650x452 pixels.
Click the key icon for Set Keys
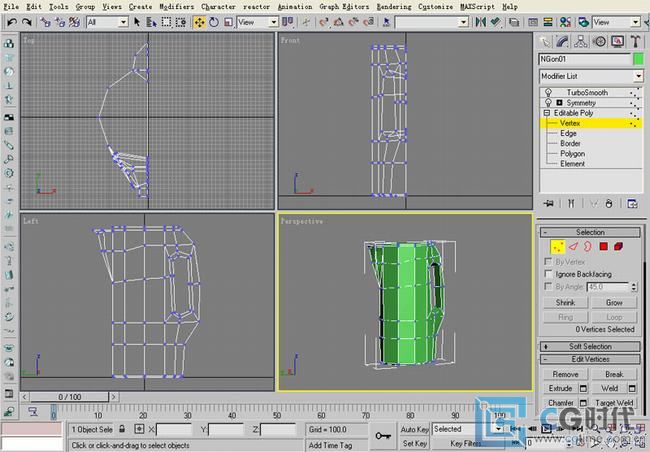(x=383, y=435)
